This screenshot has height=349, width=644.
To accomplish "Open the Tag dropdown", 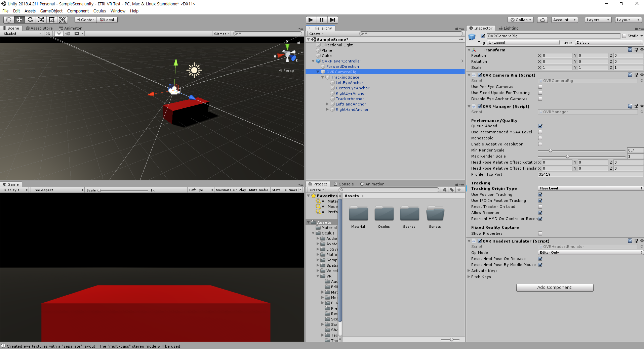I will 523,43.
